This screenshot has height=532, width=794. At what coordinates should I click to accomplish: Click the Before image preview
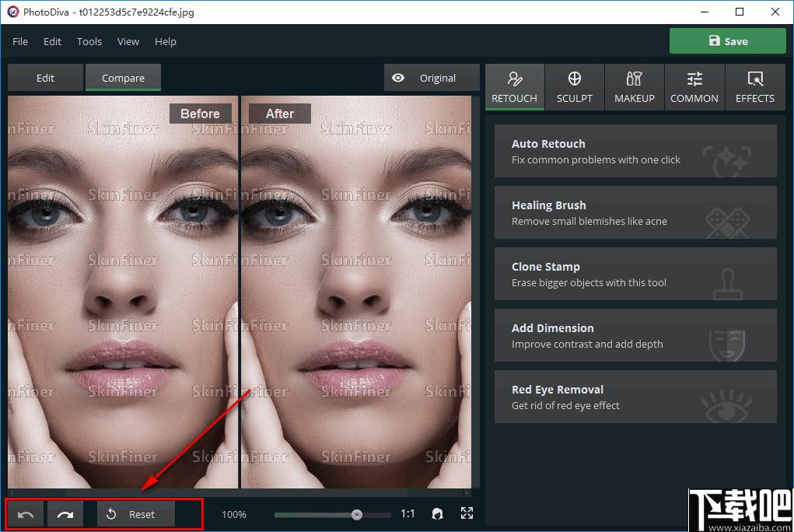point(123,292)
